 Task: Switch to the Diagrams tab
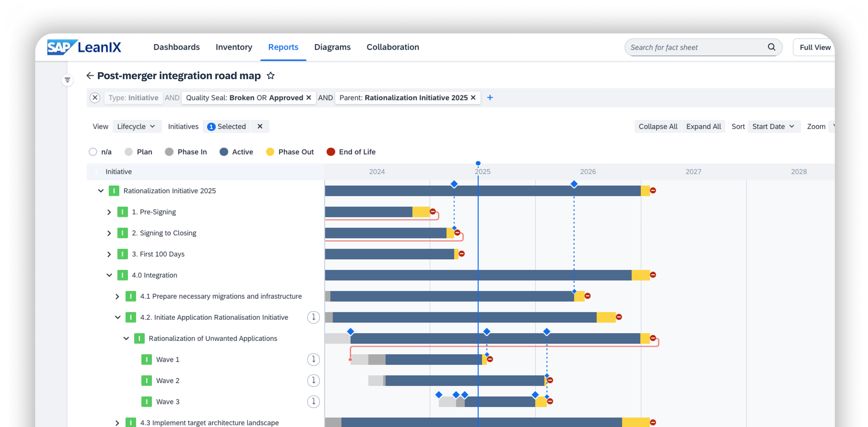point(332,47)
